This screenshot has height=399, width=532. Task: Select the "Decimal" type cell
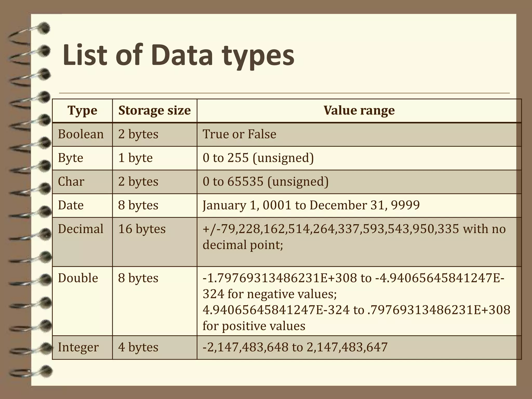[x=81, y=229]
